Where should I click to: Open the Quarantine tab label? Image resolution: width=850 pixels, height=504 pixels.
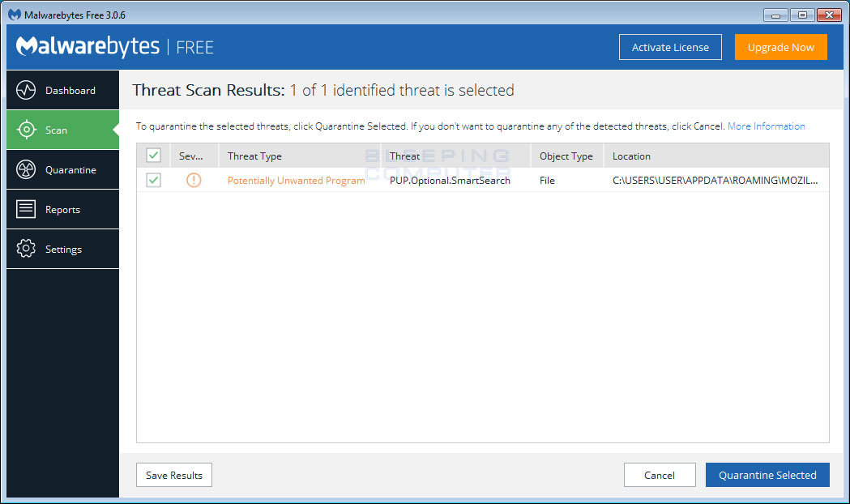[x=70, y=170]
